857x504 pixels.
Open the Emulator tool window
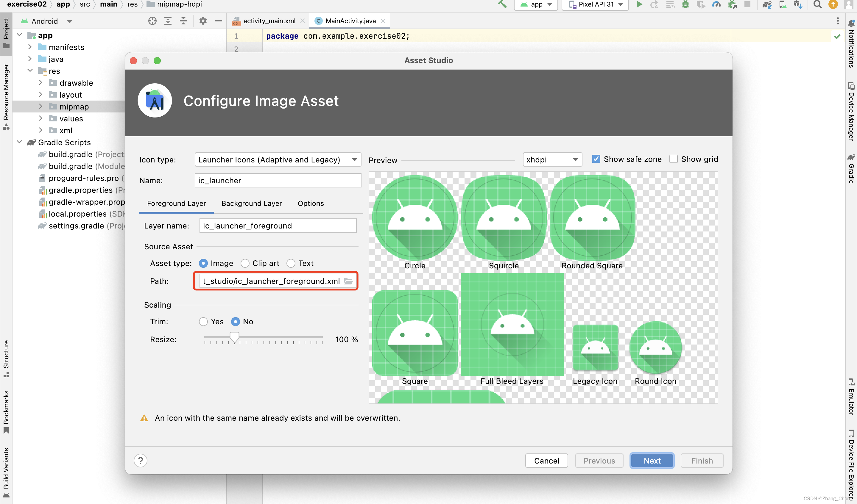click(851, 397)
